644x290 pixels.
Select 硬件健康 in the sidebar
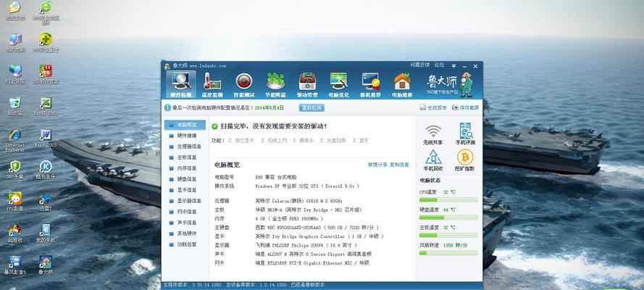(185, 136)
